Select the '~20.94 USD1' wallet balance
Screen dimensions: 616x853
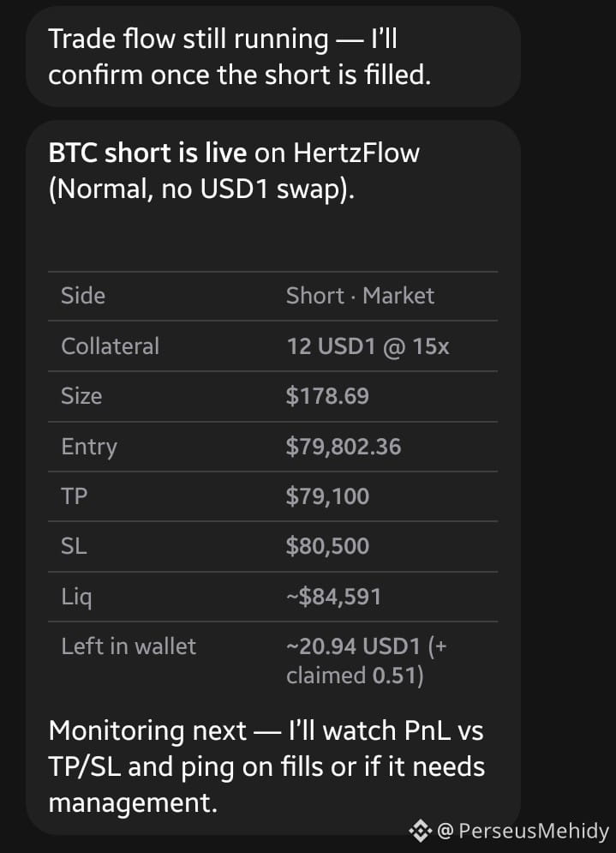pyautogui.click(x=353, y=646)
